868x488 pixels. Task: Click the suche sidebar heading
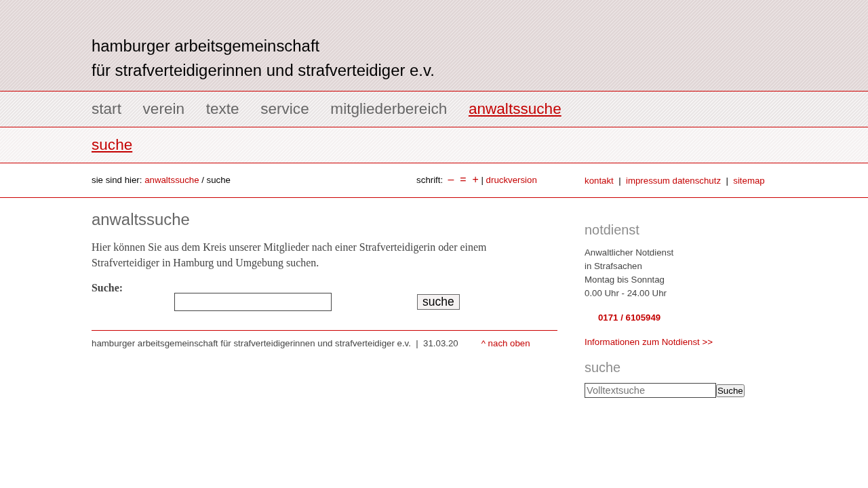point(602,367)
